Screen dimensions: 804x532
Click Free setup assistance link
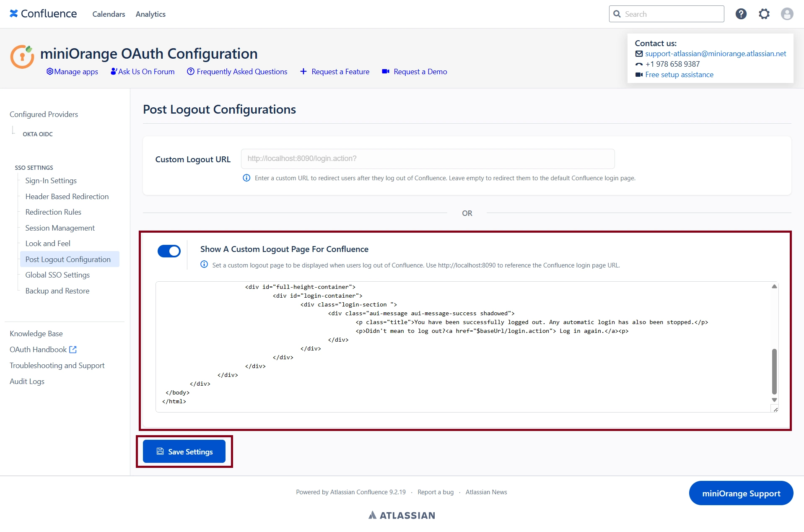[x=679, y=75]
